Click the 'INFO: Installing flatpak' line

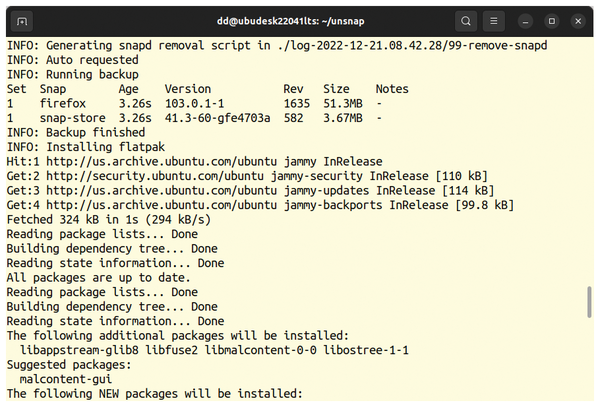(86, 147)
